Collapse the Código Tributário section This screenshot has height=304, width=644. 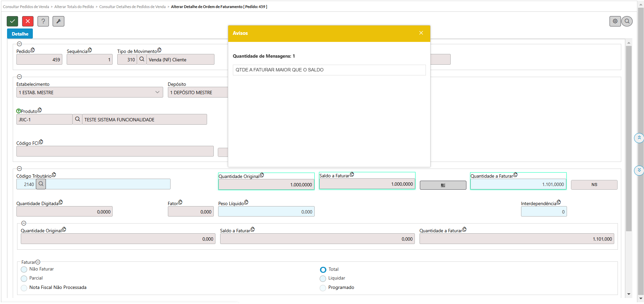pos(19,169)
